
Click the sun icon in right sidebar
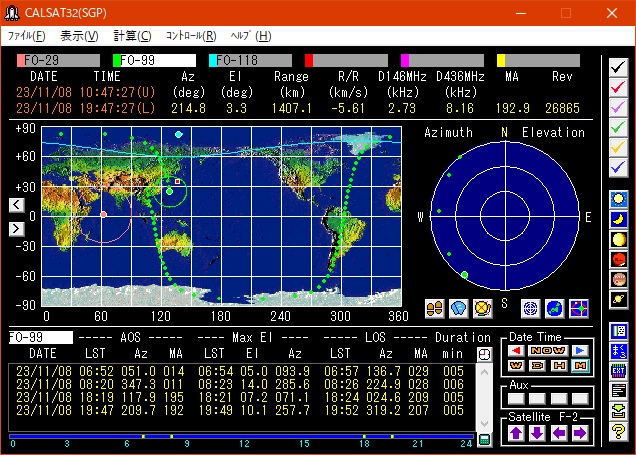[618, 199]
